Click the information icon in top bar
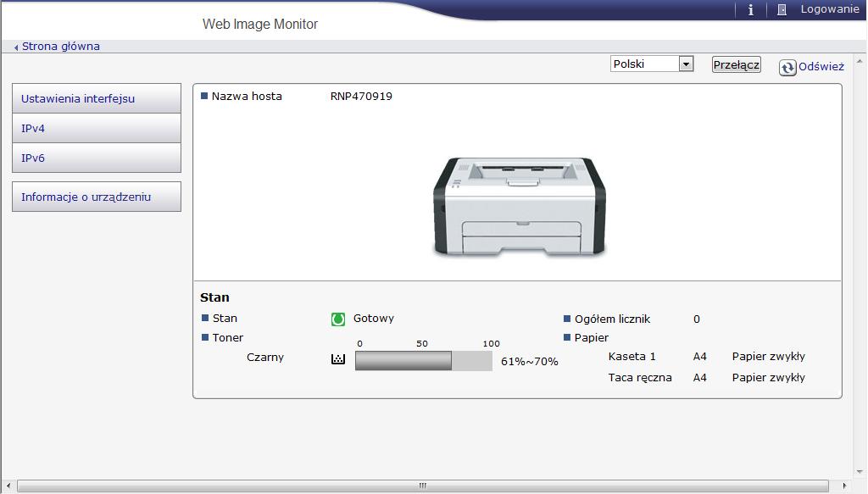868x494 pixels. 751,10
